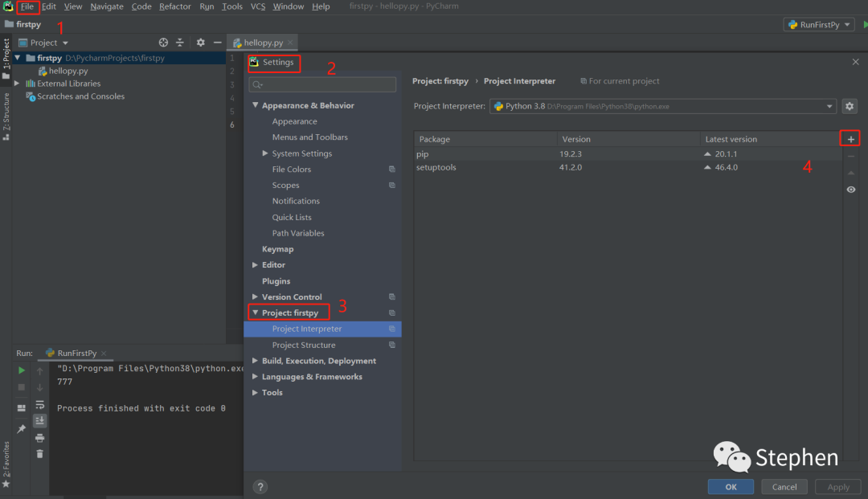Click the upgrade package arrow icon

[851, 173]
